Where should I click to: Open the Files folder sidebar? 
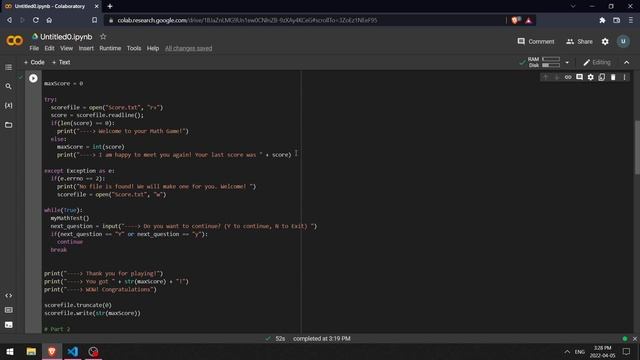coord(9,125)
